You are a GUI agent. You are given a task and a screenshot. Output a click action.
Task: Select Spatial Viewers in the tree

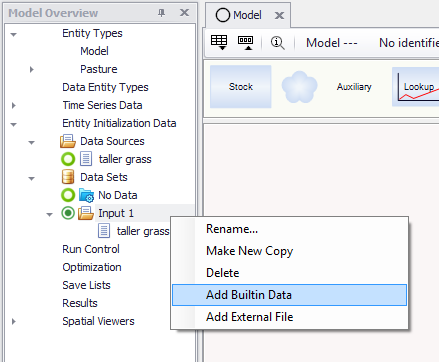click(98, 321)
